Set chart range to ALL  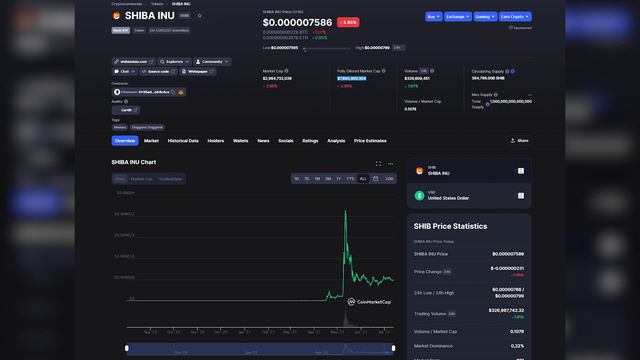point(363,179)
